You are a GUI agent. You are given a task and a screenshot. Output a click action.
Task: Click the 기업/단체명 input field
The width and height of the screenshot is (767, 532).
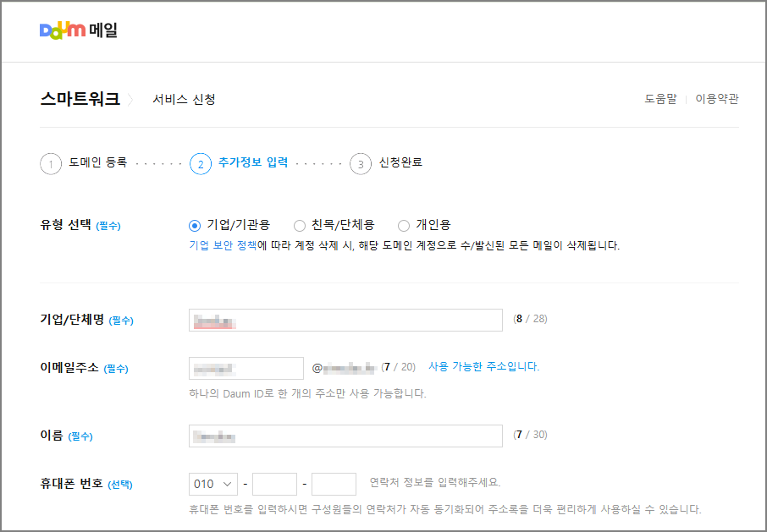tap(345, 320)
